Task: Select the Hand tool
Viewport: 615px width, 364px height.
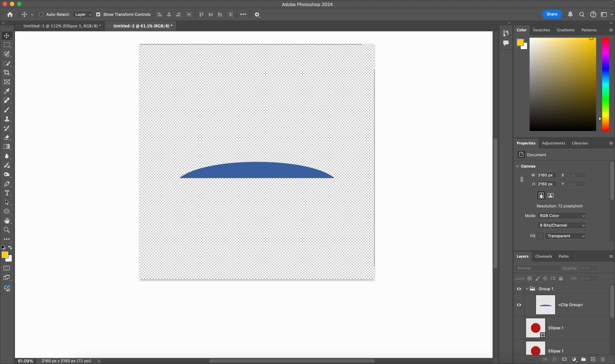Action: pos(7,221)
